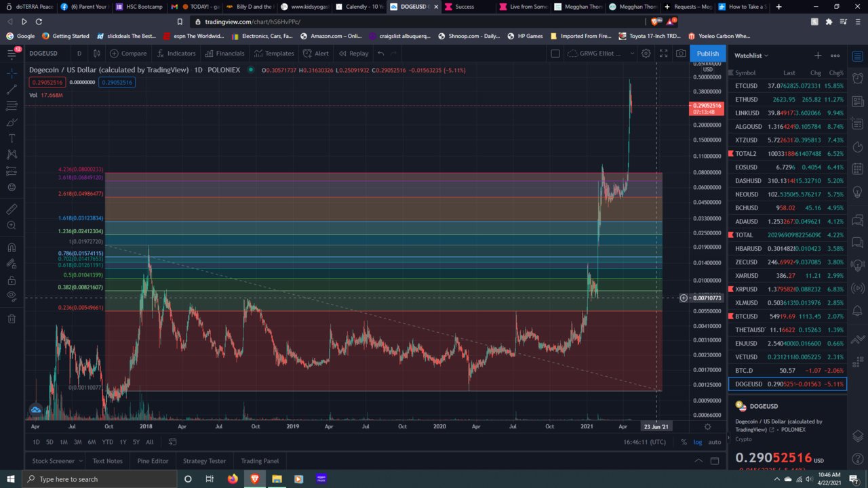Take a chart snapshot with camera icon
868x488 pixels.
coord(680,54)
